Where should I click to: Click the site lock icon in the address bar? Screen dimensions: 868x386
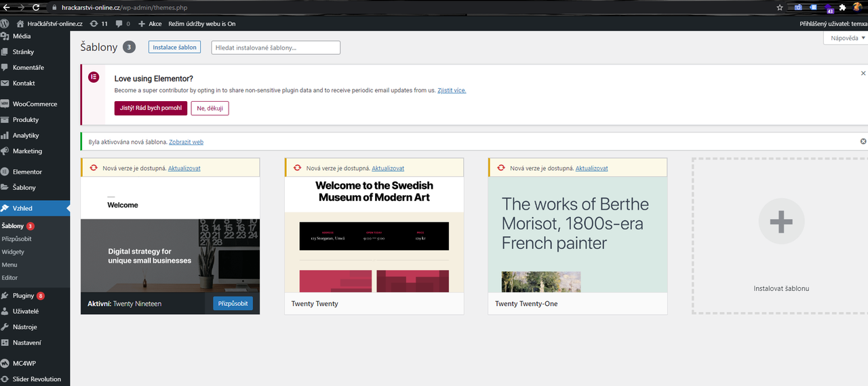(54, 7)
